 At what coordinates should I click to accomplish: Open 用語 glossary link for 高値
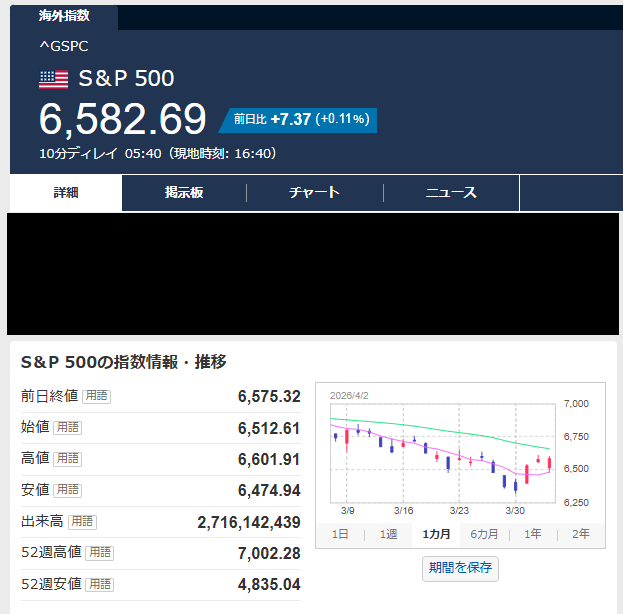pos(69,458)
